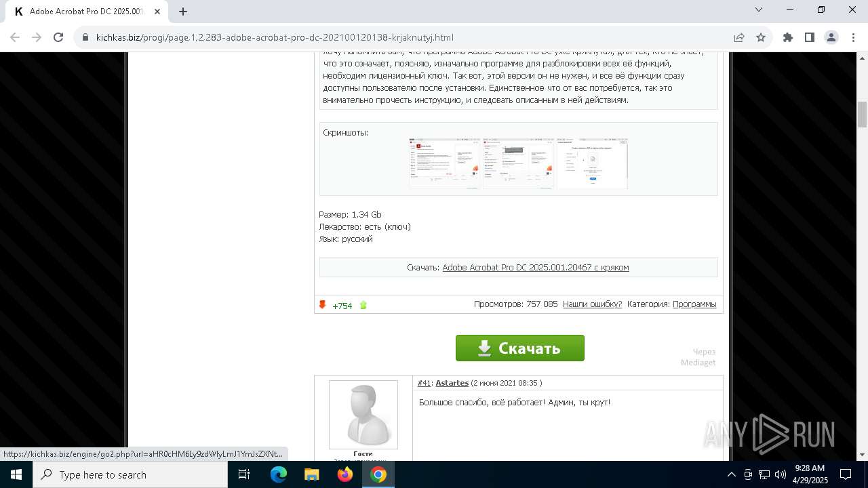
Task: Open the network tray icon
Action: coord(764,474)
